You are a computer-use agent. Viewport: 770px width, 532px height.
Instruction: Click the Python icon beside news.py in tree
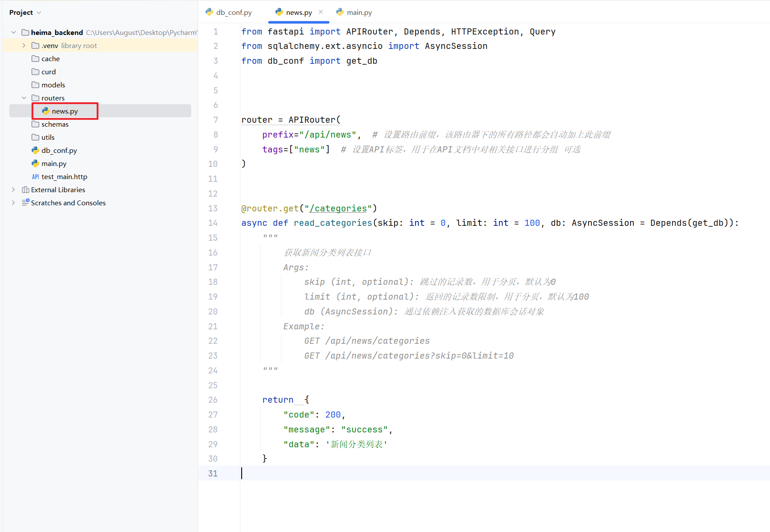tap(45, 111)
